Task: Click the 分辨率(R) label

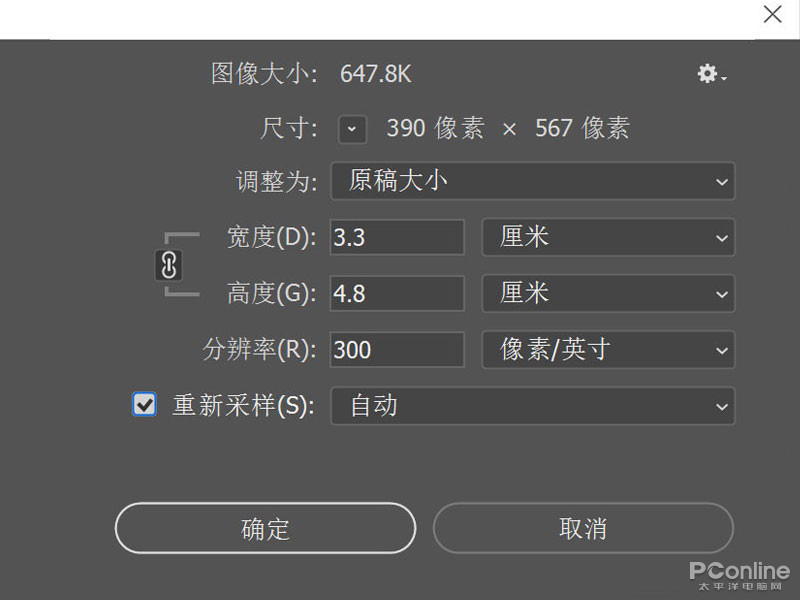Action: point(259,349)
